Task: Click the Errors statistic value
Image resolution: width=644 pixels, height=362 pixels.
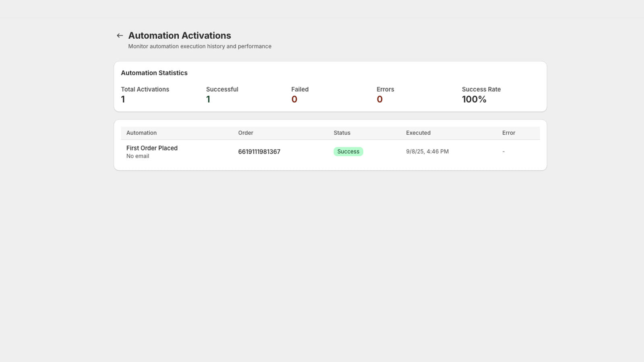Action: click(379, 99)
